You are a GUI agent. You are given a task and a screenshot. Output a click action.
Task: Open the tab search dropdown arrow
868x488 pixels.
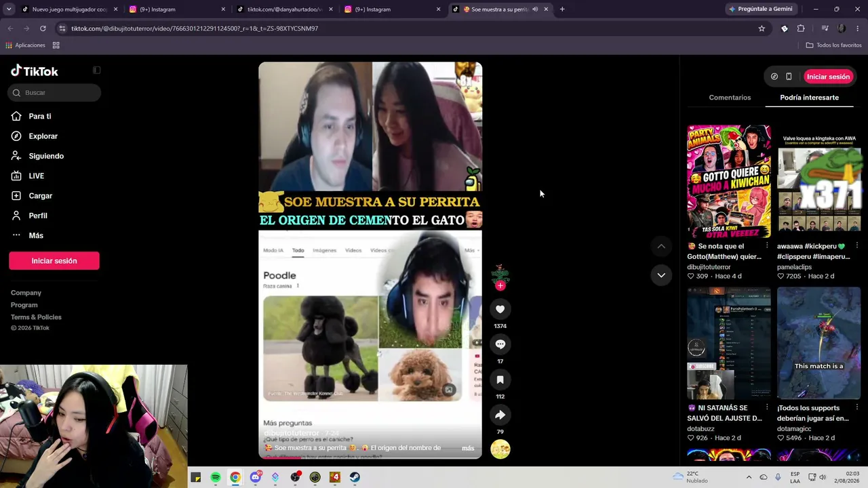click(x=10, y=9)
